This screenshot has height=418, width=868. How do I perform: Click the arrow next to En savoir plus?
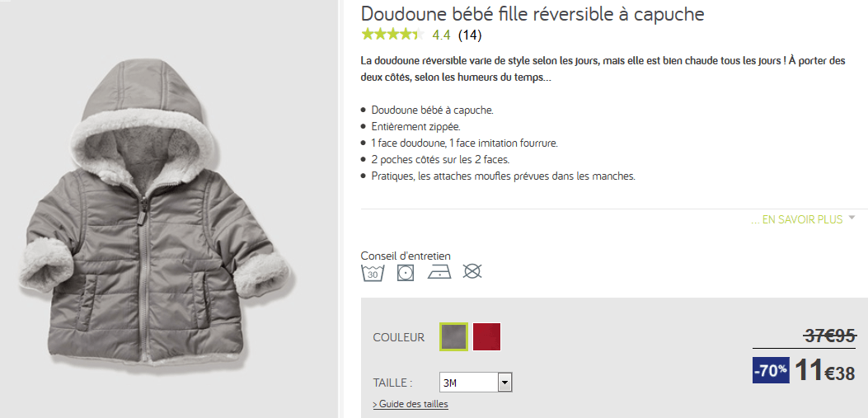(x=852, y=218)
